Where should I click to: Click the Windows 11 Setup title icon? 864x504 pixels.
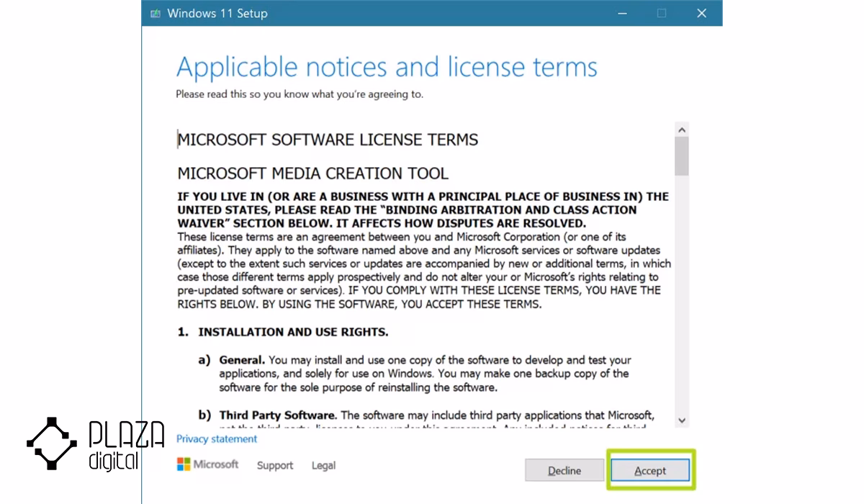[155, 13]
